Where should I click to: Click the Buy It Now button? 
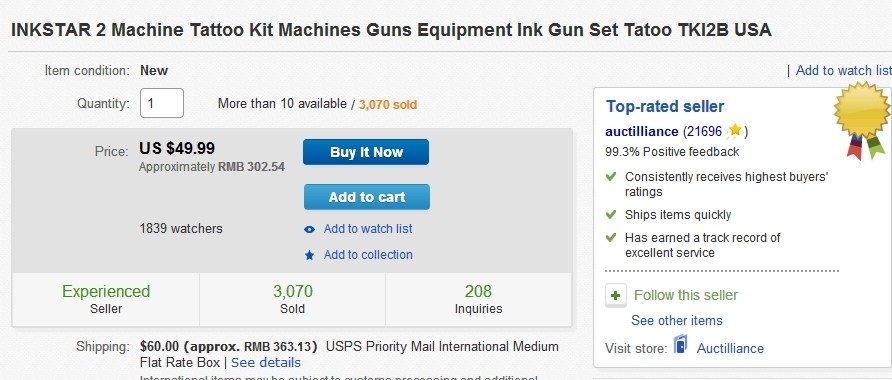pos(366,152)
